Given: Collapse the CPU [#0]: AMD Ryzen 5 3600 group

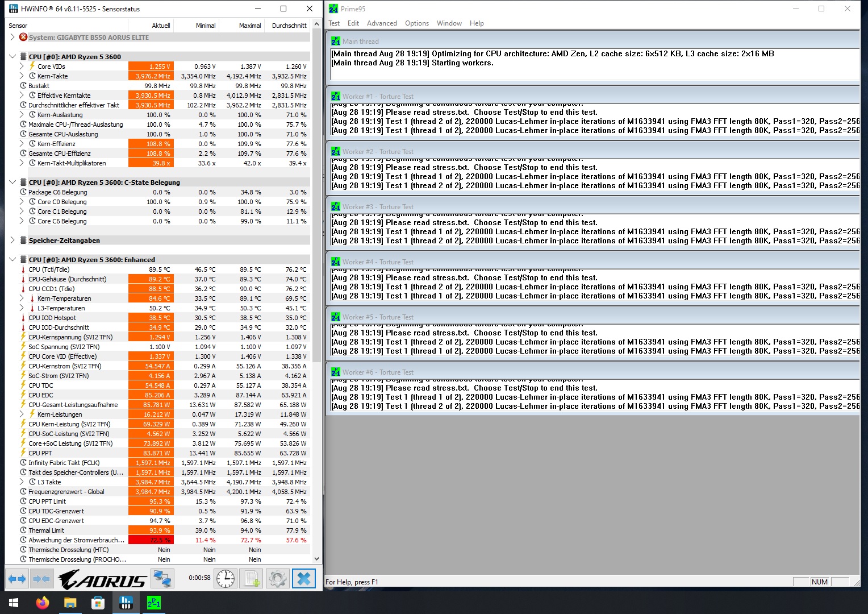Looking at the screenshot, I should coord(12,56).
